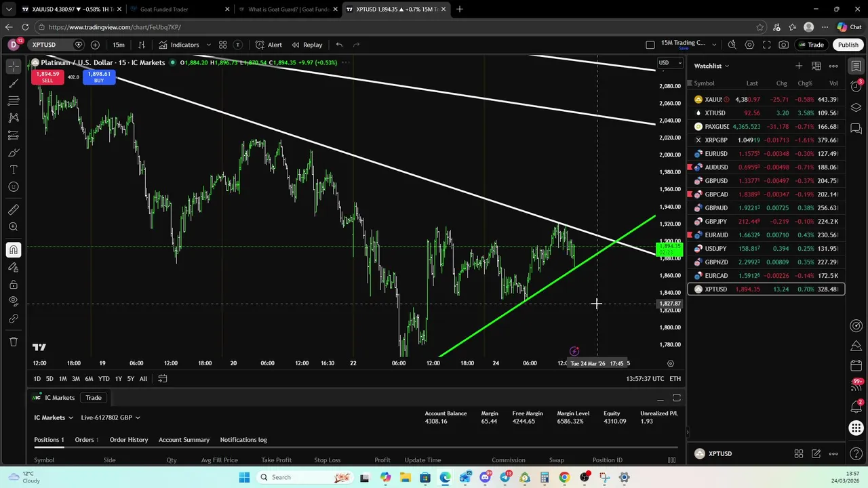The width and height of the screenshot is (868, 488).
Task: Click the blue BUY 1,898.61 button
Action: coord(99,77)
